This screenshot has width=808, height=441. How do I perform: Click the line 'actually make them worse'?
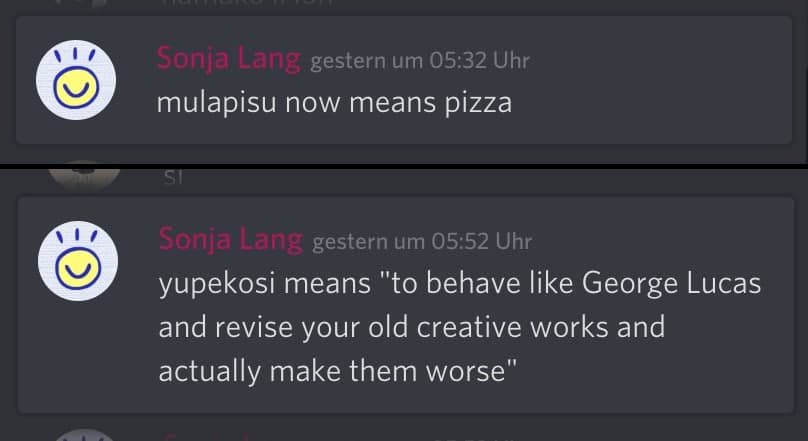tap(337, 370)
